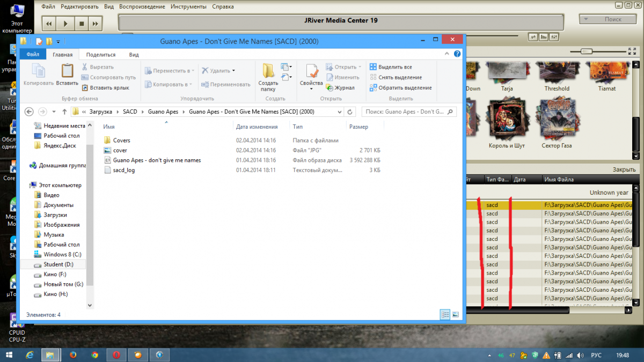The height and width of the screenshot is (362, 644).
Task: Open the Файл tab in Explorer
Action: pyautogui.click(x=33, y=54)
